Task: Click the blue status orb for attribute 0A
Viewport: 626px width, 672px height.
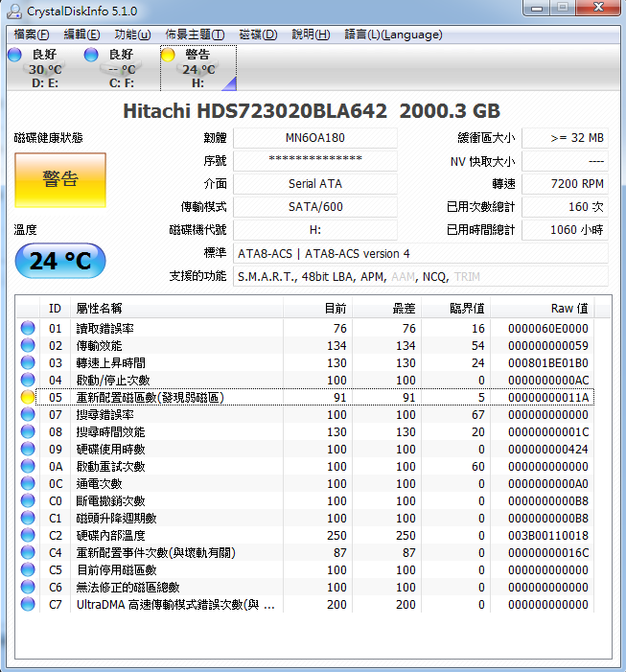Action: 28,466
